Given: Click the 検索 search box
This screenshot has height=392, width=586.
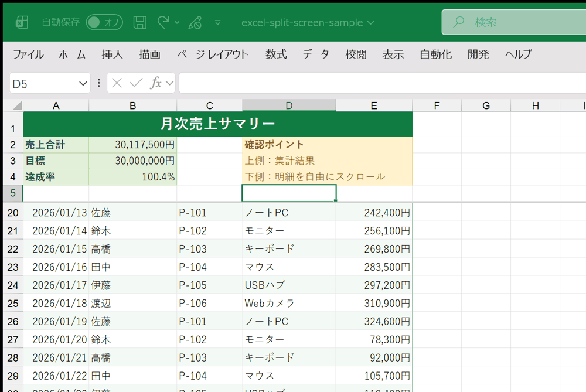Looking at the screenshot, I should point(514,22).
